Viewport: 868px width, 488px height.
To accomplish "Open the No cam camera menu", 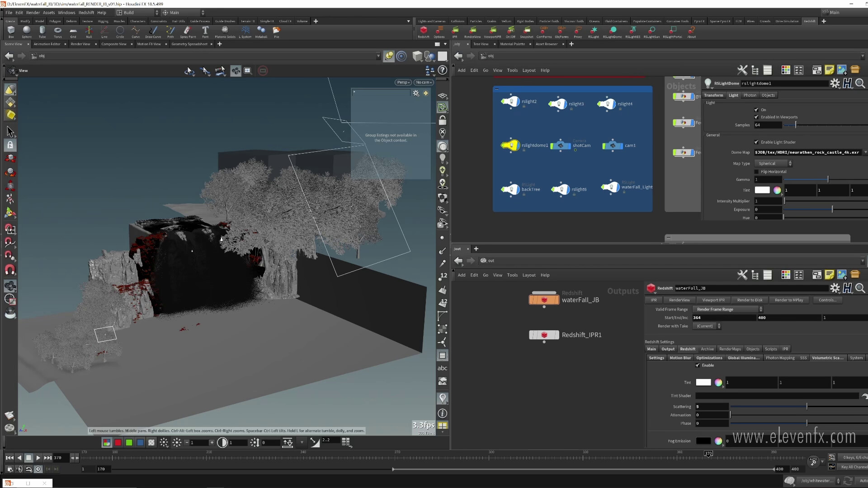I will 424,82.
